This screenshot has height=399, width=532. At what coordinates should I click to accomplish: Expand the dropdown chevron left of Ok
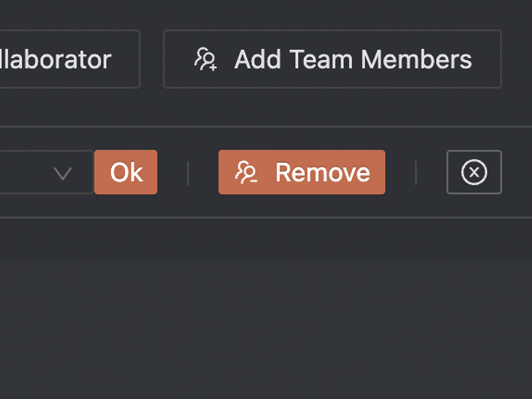[63, 174]
